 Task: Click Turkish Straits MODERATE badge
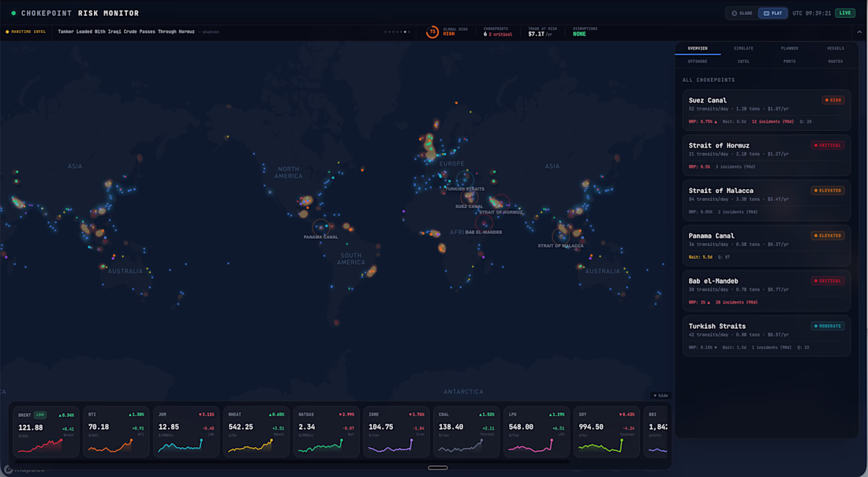coord(828,326)
